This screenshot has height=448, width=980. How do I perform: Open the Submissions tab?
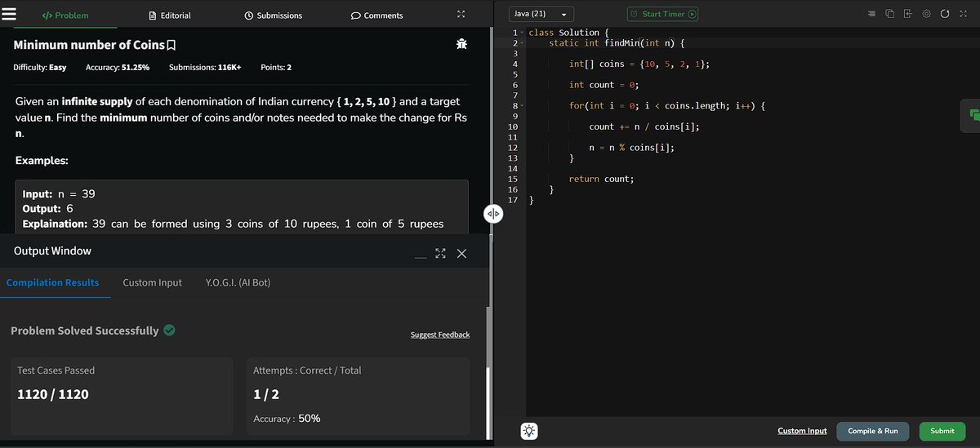[273, 15]
